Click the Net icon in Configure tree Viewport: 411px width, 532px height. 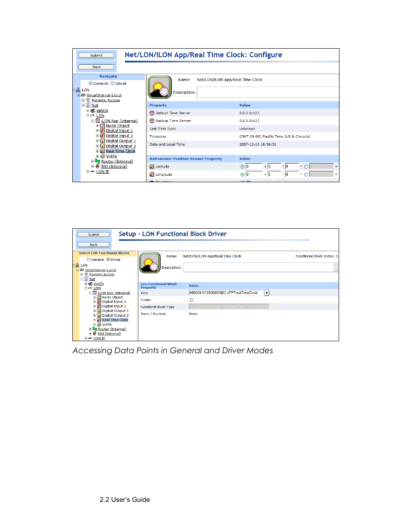pos(88,105)
